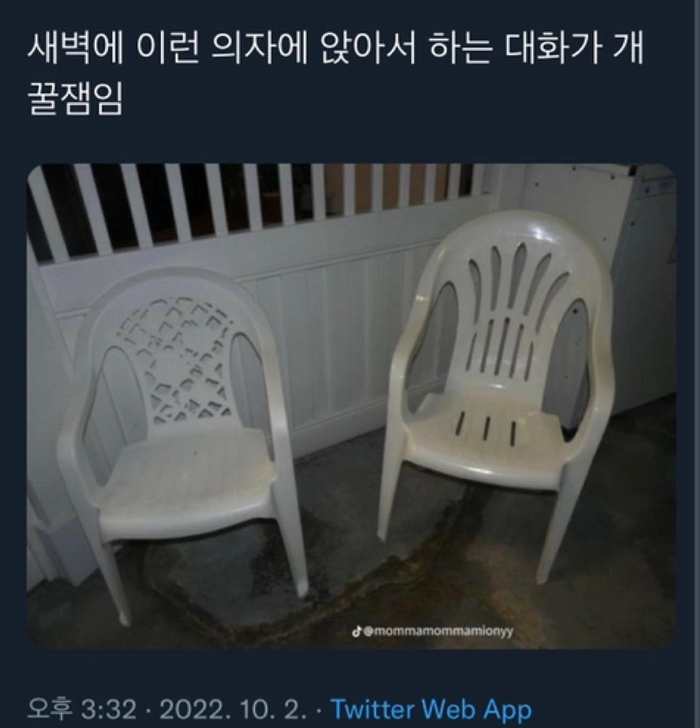Click the TikTok logo in the watermark

(x=357, y=631)
